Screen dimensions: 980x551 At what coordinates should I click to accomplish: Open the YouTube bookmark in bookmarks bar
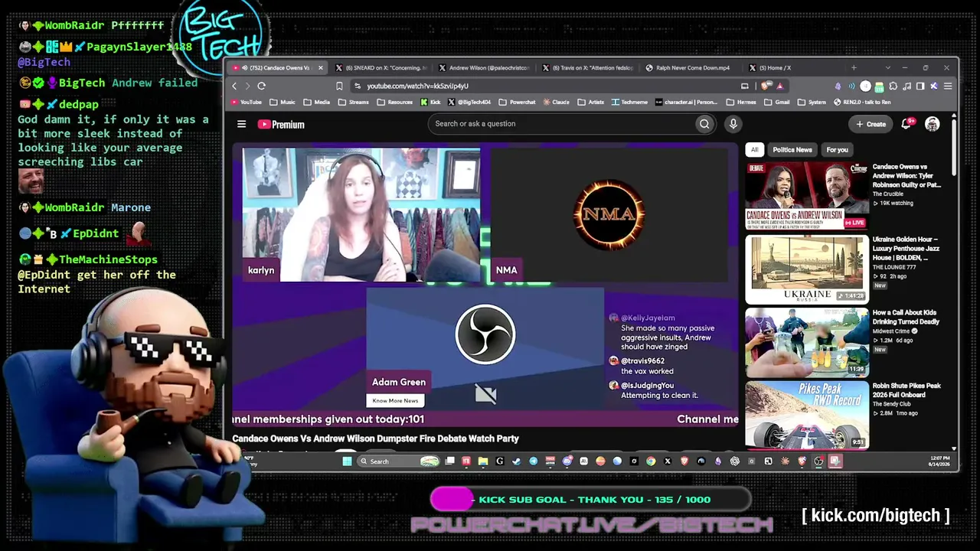[x=247, y=102]
